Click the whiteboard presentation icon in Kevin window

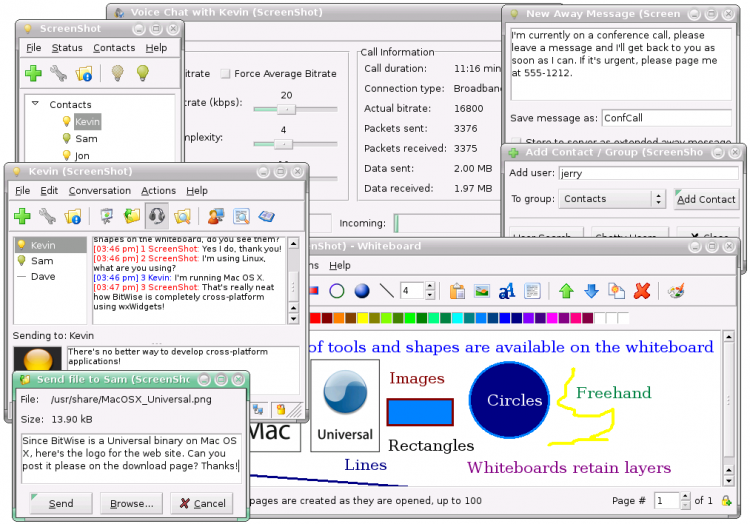[104, 215]
